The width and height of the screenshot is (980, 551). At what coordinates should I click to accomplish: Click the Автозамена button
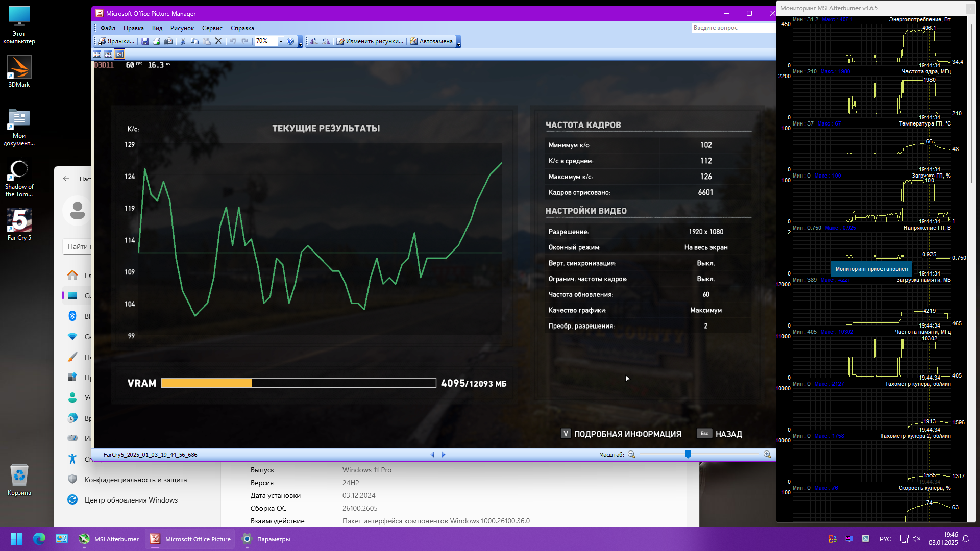(x=431, y=41)
